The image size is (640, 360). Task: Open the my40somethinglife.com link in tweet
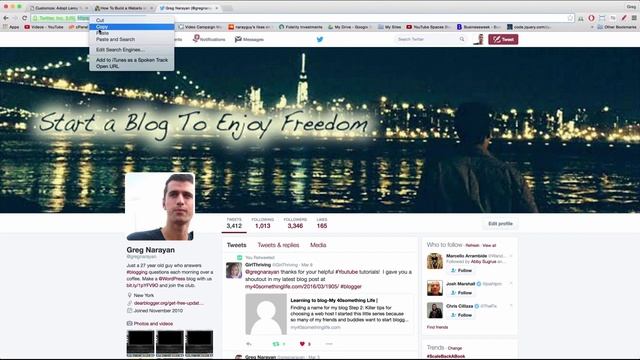(292, 287)
